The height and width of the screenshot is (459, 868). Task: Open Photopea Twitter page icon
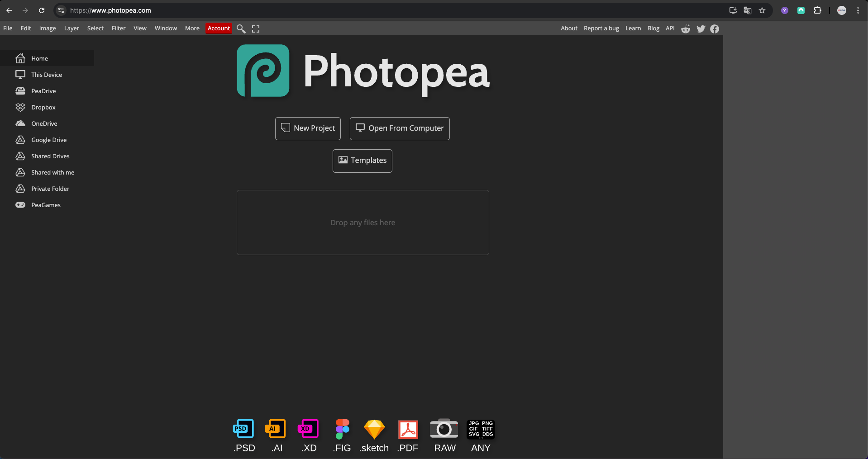[701, 28]
